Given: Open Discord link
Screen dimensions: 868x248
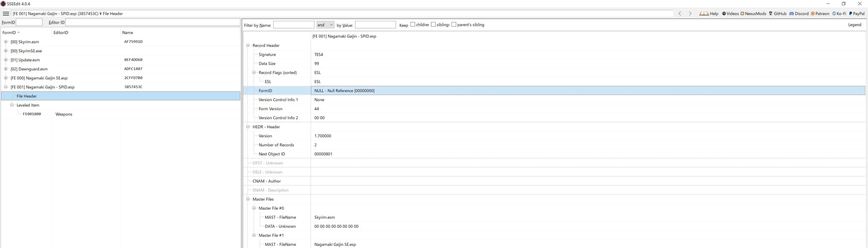Looking at the screenshot, I should (799, 14).
